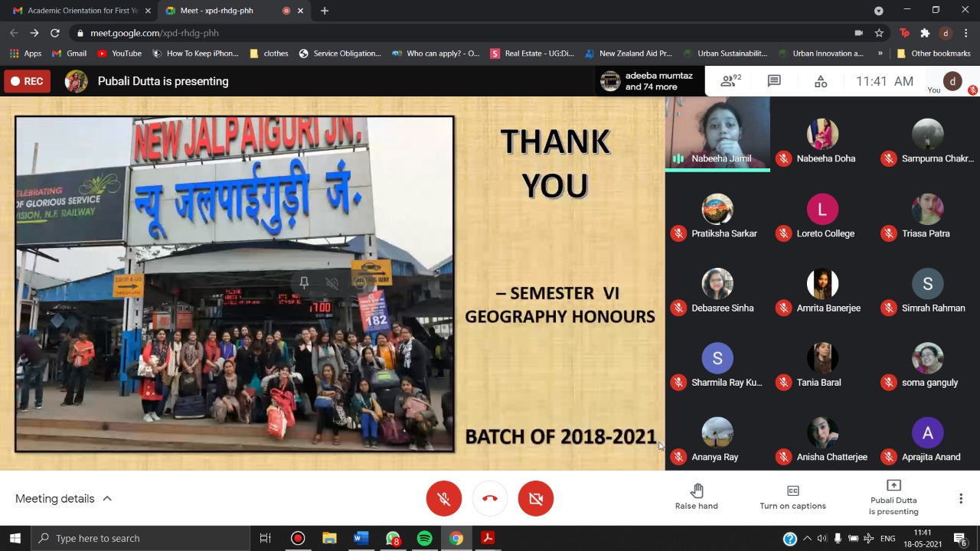Click the red hang up call button
980x551 pixels.
pyautogui.click(x=490, y=499)
